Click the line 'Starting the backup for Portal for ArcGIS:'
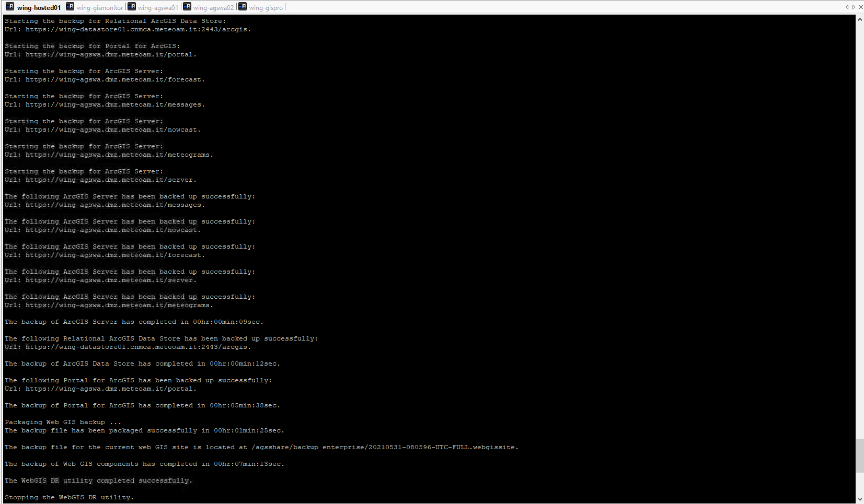864x504 pixels. coord(93,46)
